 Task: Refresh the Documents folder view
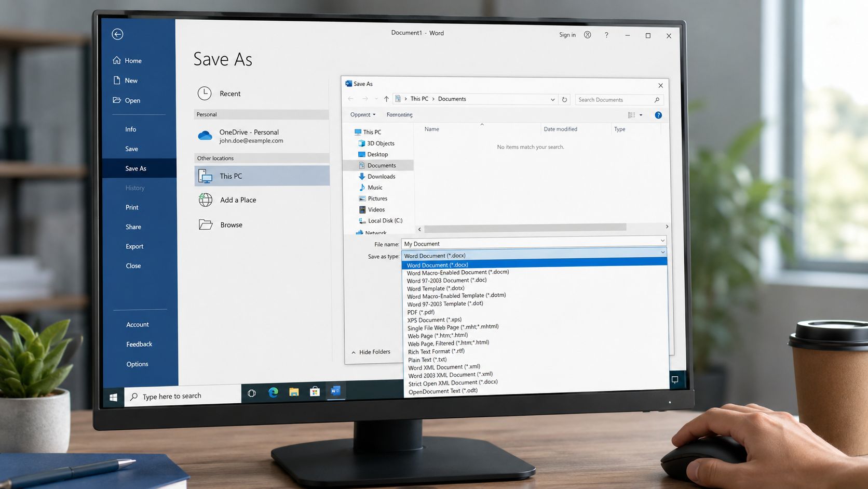(565, 99)
